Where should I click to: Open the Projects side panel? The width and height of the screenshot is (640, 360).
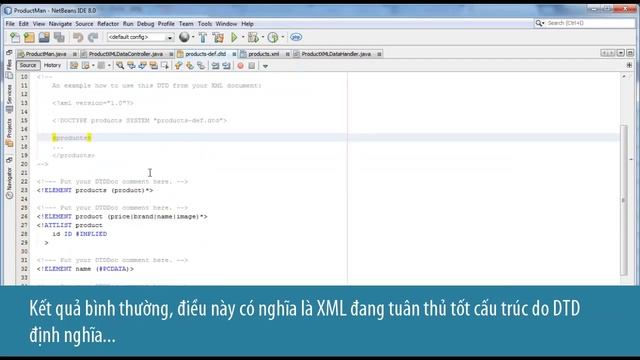(9, 133)
